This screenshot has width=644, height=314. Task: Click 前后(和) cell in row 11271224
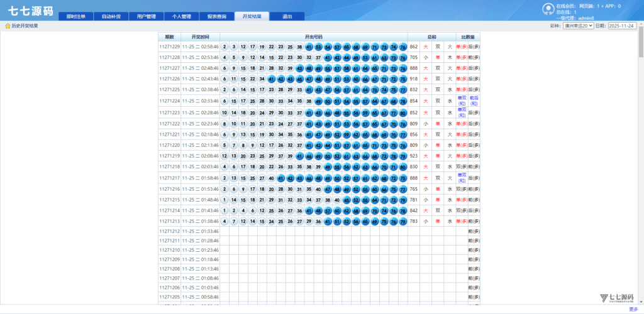point(474,101)
